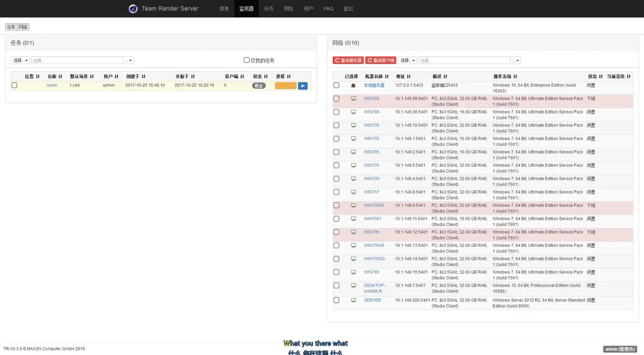The height and width of the screenshot is (355, 644).
Task: Focus the filter field in the 网络 panel
Action: click(464, 60)
